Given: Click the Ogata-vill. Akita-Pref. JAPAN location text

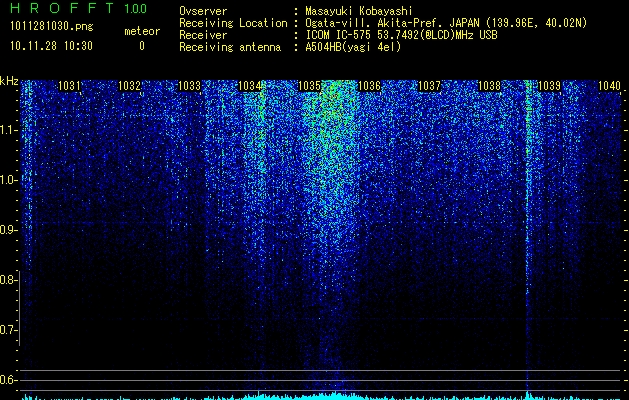Looking at the screenshot, I should pos(446,23).
